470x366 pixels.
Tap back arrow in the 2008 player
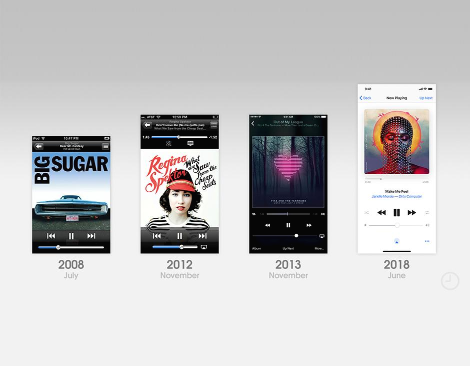click(x=39, y=146)
